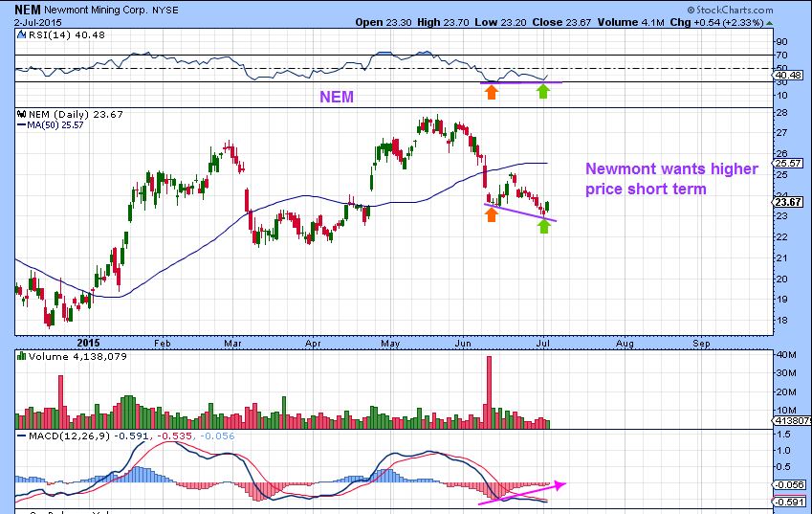This screenshot has width=812, height=514.
Task: Click the NYSE exchange label
Action: tap(165, 10)
